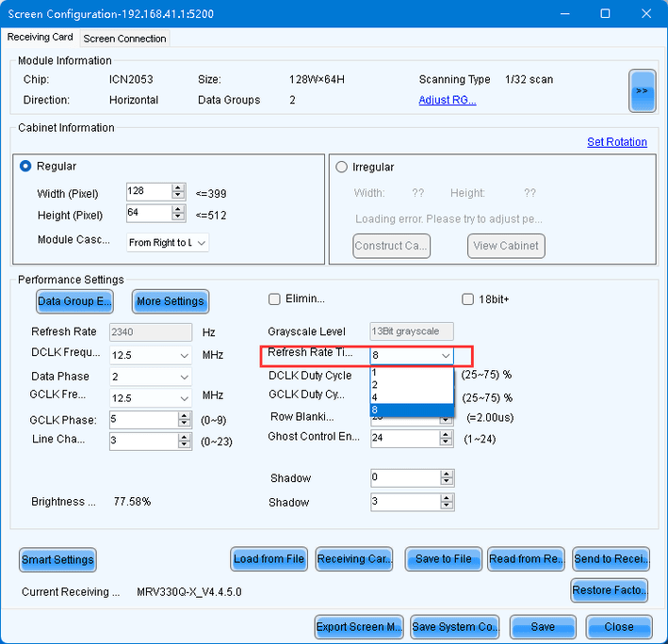Click the Data Group E... button

click(74, 301)
